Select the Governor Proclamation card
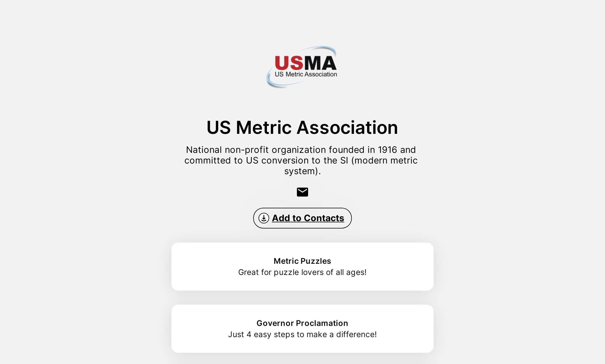 [x=302, y=328]
